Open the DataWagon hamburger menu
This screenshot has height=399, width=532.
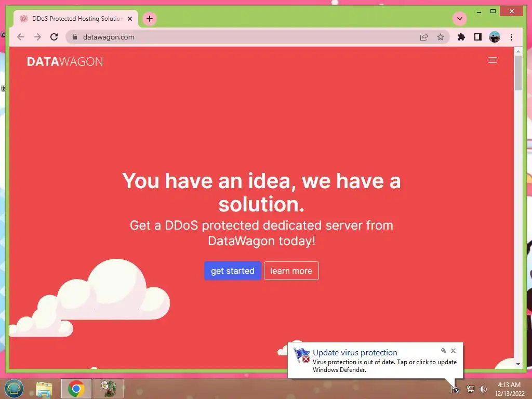[x=493, y=60]
